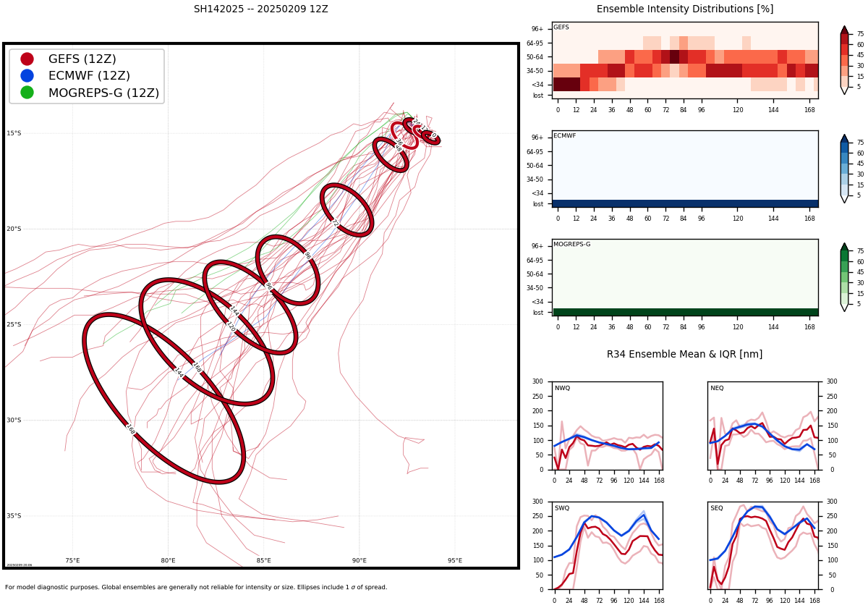The image size is (868, 608).
Task: Click the 20°S latitude label on the map
Action: pos(14,229)
